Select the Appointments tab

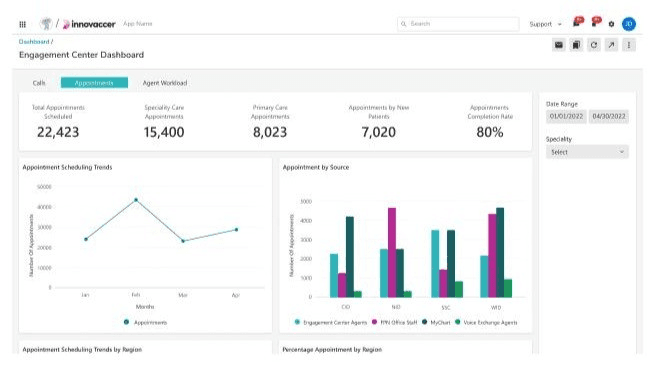94,83
